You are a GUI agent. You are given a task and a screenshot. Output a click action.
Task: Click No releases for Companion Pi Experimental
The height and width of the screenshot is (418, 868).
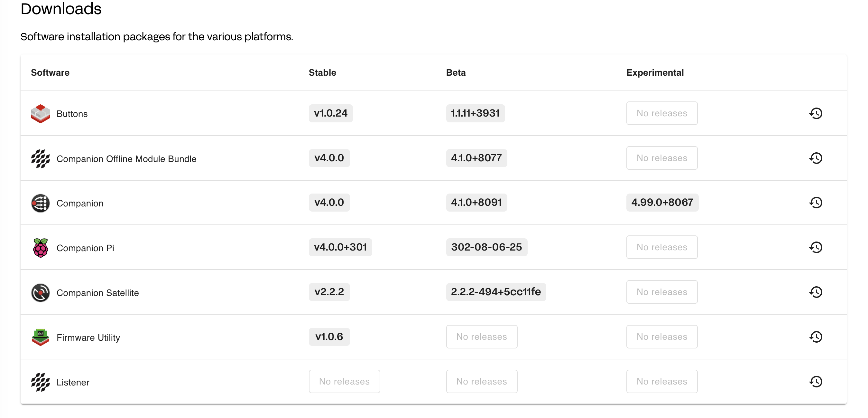click(x=662, y=247)
